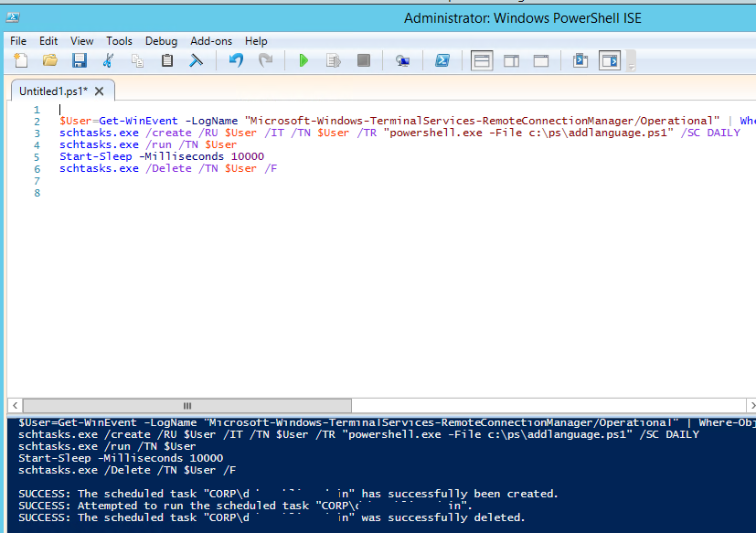Paste from clipboard with Paste icon
The width and height of the screenshot is (756, 533).
(x=166, y=60)
